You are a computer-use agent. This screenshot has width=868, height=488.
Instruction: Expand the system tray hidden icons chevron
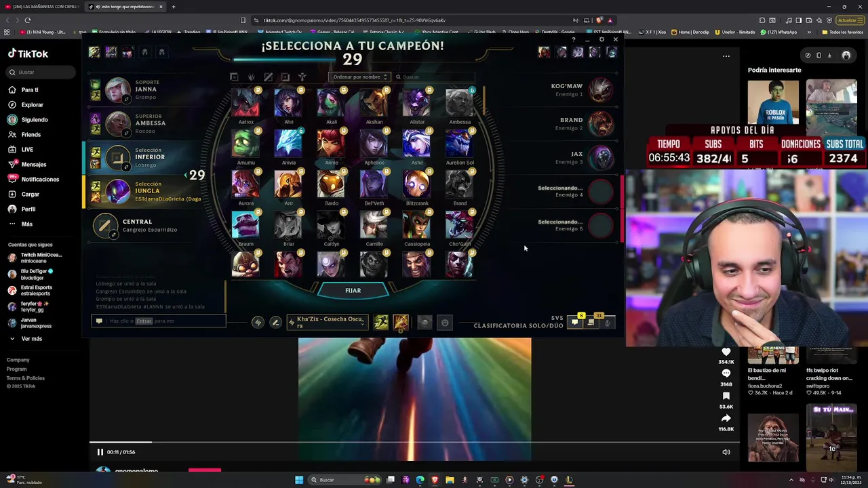pos(791,480)
